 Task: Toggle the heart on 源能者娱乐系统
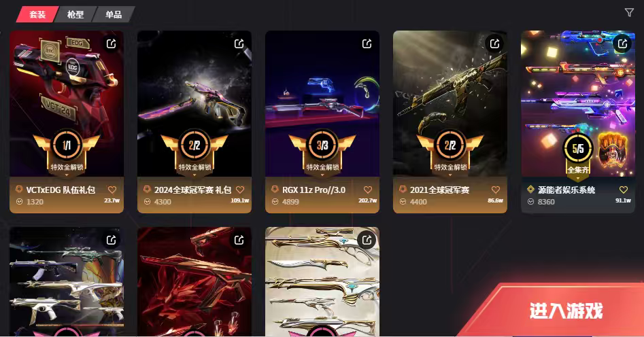coord(624,190)
